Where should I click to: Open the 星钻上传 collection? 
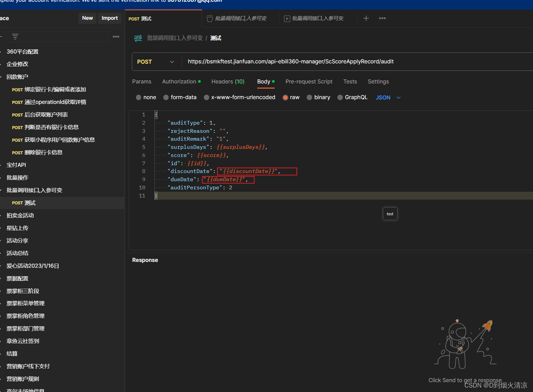pyautogui.click(x=17, y=228)
